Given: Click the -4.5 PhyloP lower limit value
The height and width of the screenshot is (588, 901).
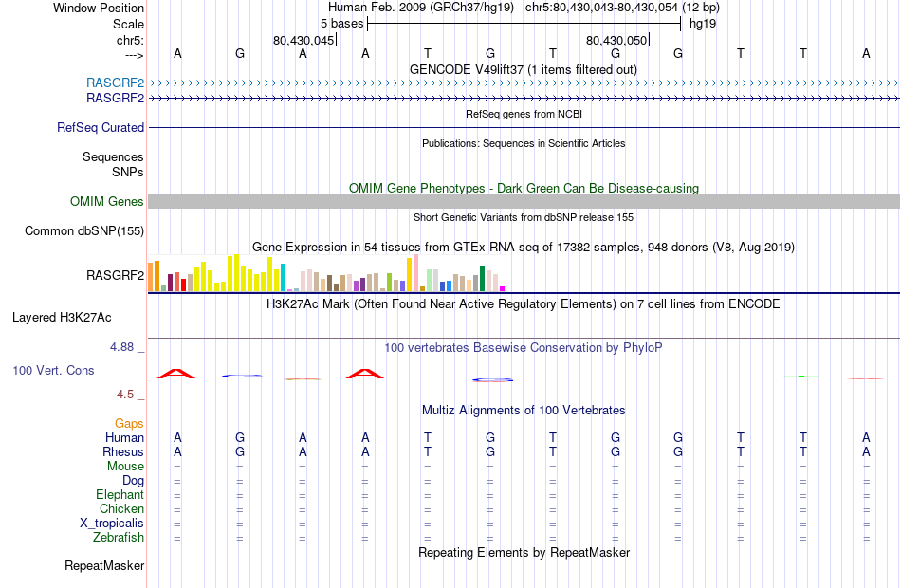Looking at the screenshot, I should point(123,395).
